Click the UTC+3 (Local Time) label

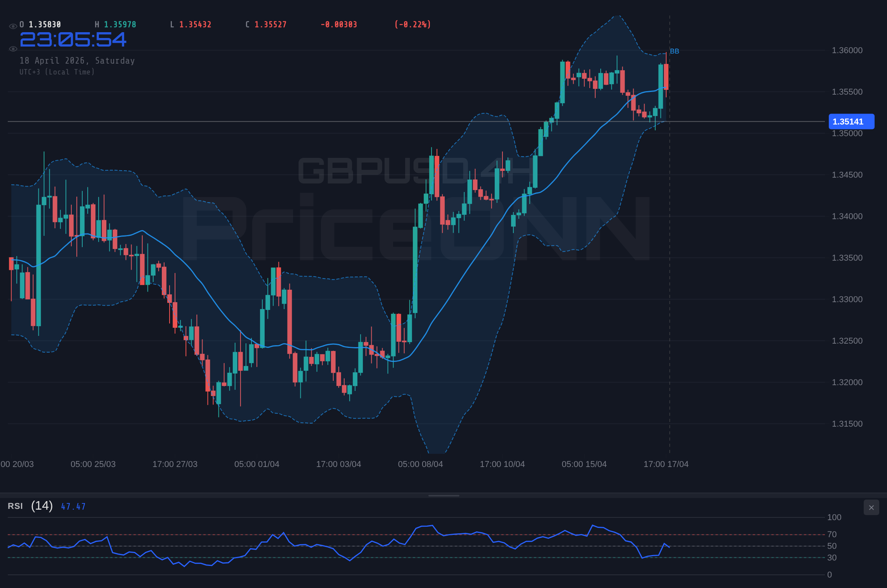coord(57,72)
